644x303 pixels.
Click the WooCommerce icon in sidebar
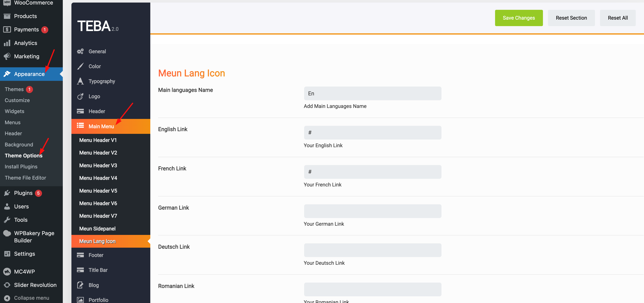click(x=7, y=3)
